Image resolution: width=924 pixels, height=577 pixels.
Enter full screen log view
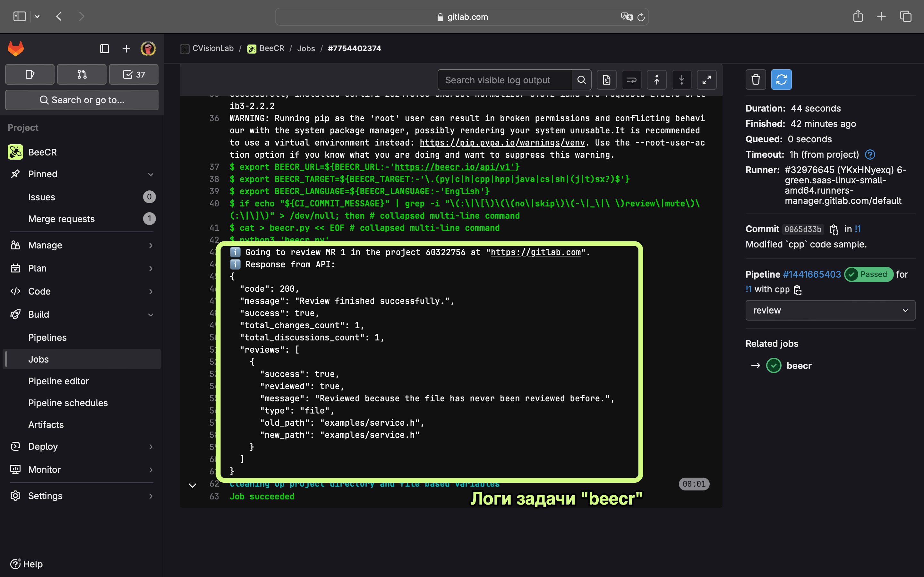(x=706, y=80)
